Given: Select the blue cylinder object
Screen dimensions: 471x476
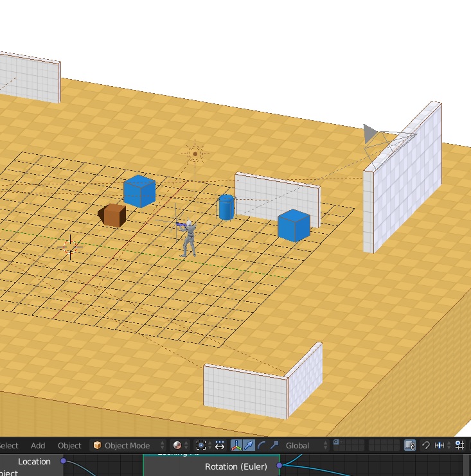Looking at the screenshot, I should click(226, 207).
